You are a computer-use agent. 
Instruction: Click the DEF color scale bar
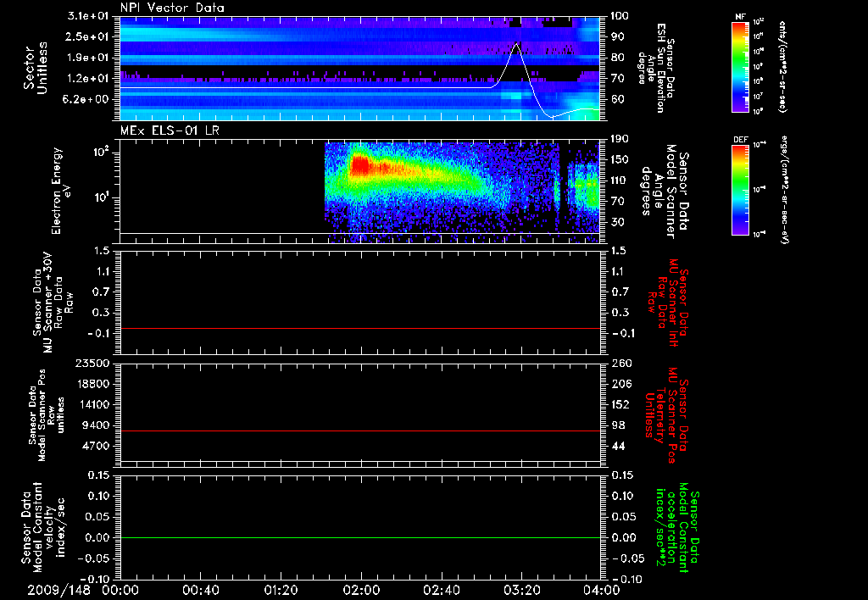click(x=740, y=190)
